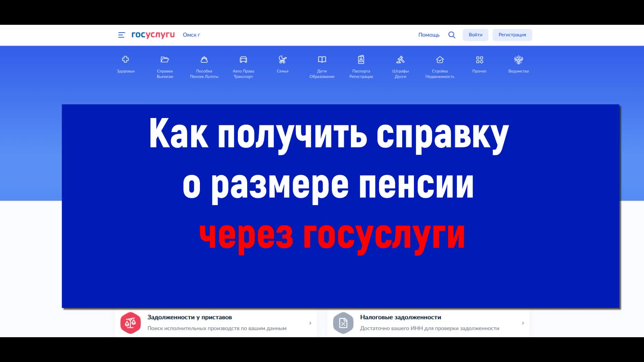Screen dimensions: 644x362
Task: Open the hamburger menu beside the Госуслуги logo
Action: [x=121, y=35]
